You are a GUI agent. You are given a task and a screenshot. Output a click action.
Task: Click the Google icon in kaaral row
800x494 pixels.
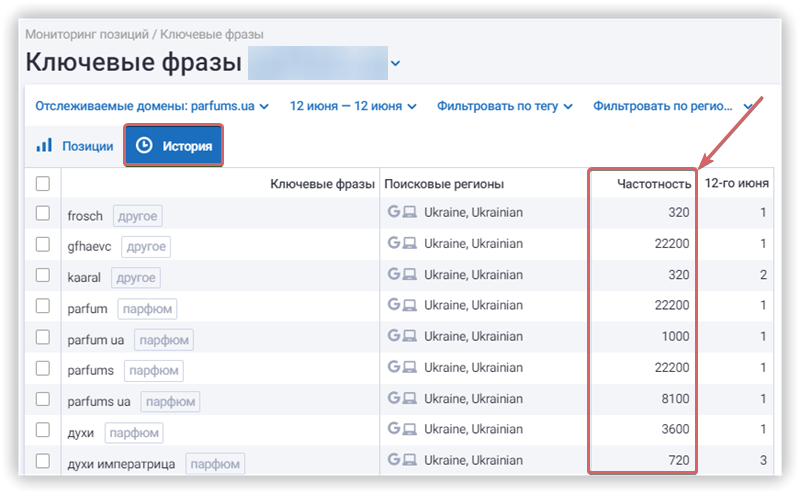click(x=393, y=274)
